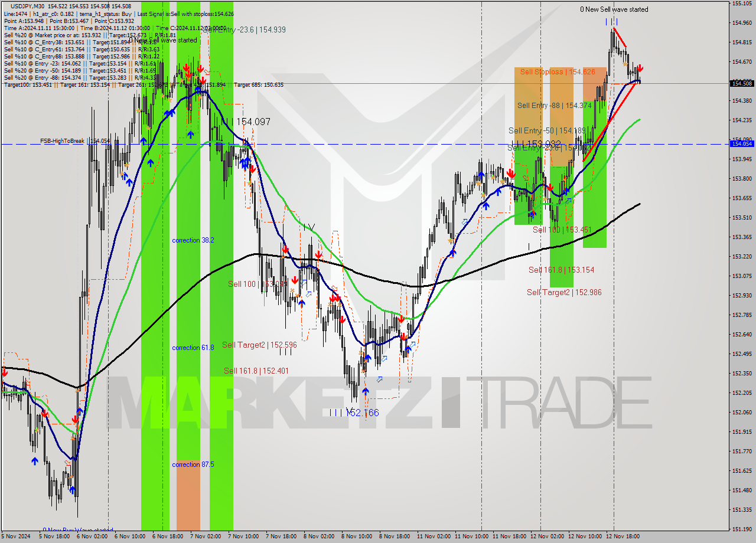Viewport: 756px width, 543px height.
Task: Click the blue 154.054 price tag on axis
Action: [x=742, y=143]
